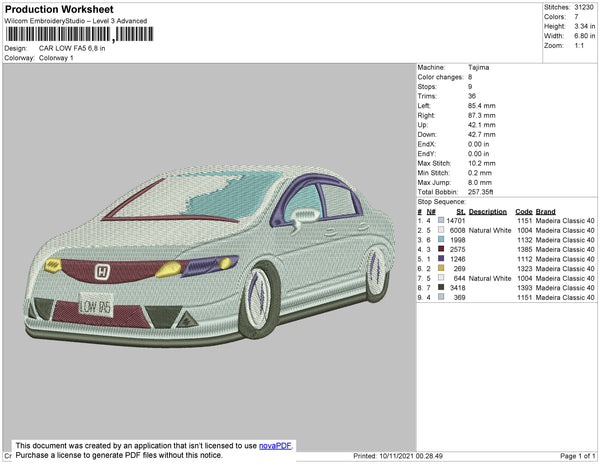600x464 pixels.
Task: Pick the yellow swatch for code 1323
Action: click(440, 269)
